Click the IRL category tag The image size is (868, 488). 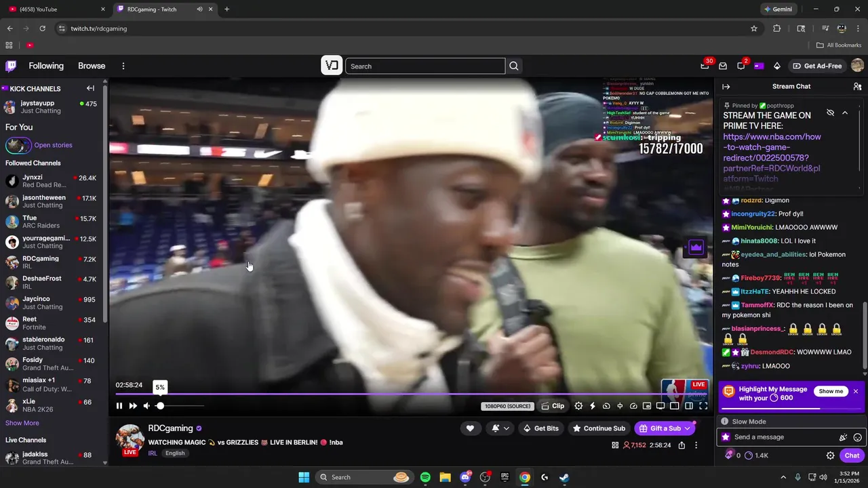pos(153,453)
